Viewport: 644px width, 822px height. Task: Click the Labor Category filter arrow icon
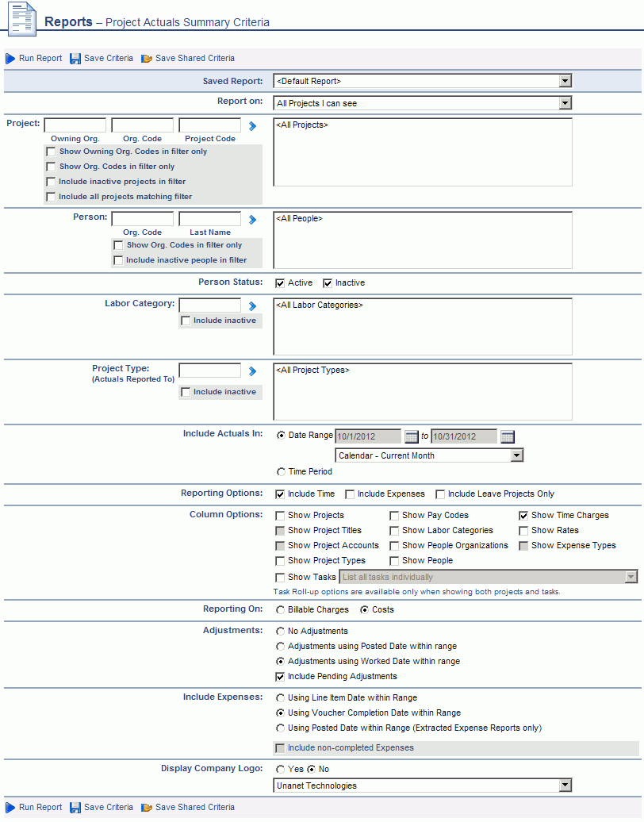click(252, 306)
